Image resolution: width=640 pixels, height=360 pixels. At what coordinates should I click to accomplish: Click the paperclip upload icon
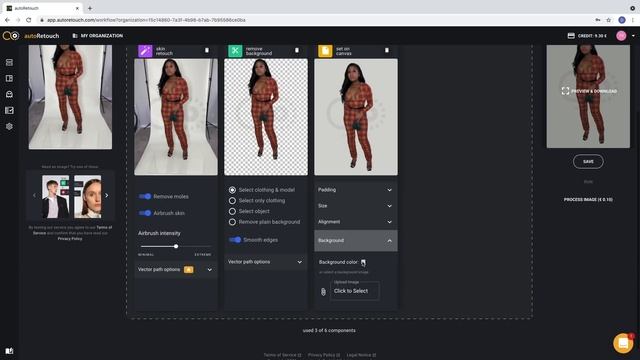pyautogui.click(x=323, y=292)
